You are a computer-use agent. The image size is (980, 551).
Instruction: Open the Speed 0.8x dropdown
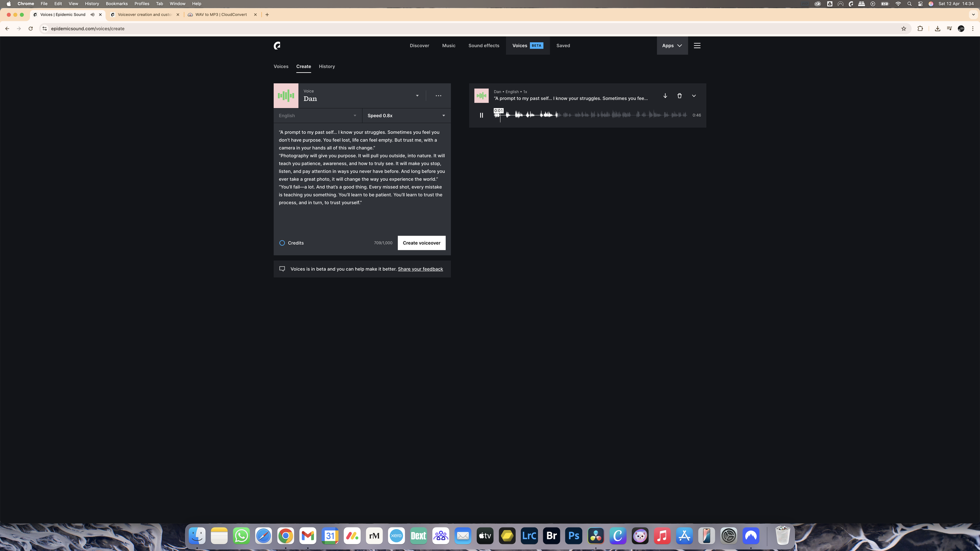(406, 116)
